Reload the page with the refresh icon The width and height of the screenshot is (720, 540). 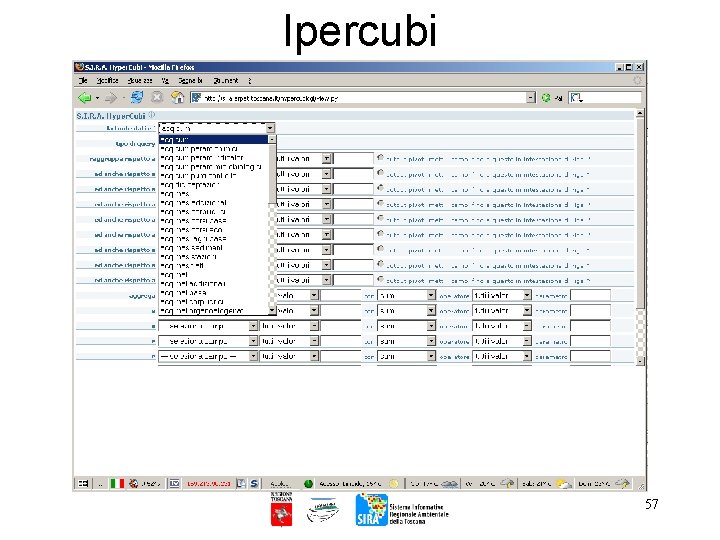137,97
